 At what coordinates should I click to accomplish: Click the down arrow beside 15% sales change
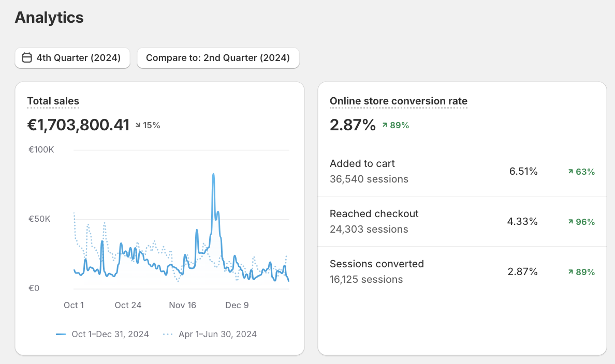tap(138, 125)
